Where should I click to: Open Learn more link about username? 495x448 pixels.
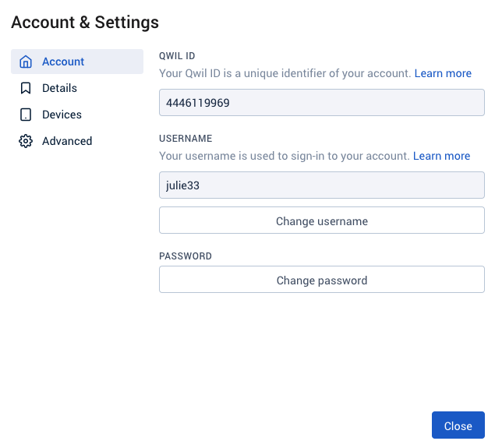(x=441, y=156)
